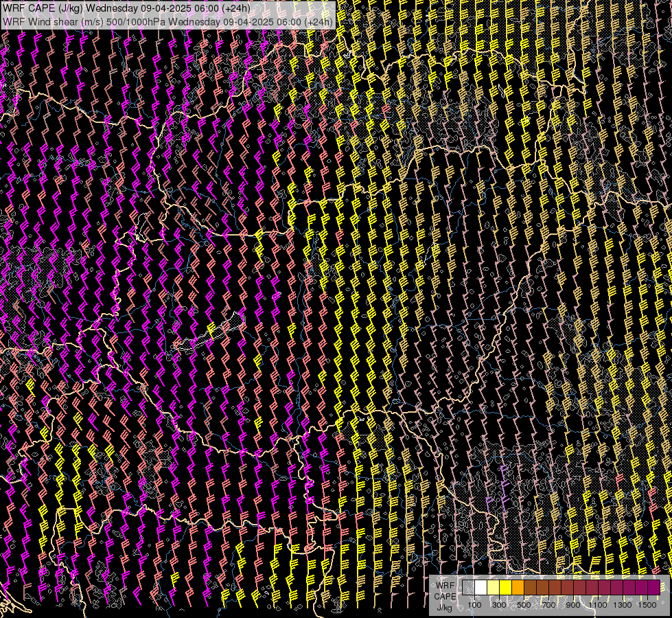Click the 900 legend value
Viewport: 672px width, 618px height.
573,605
